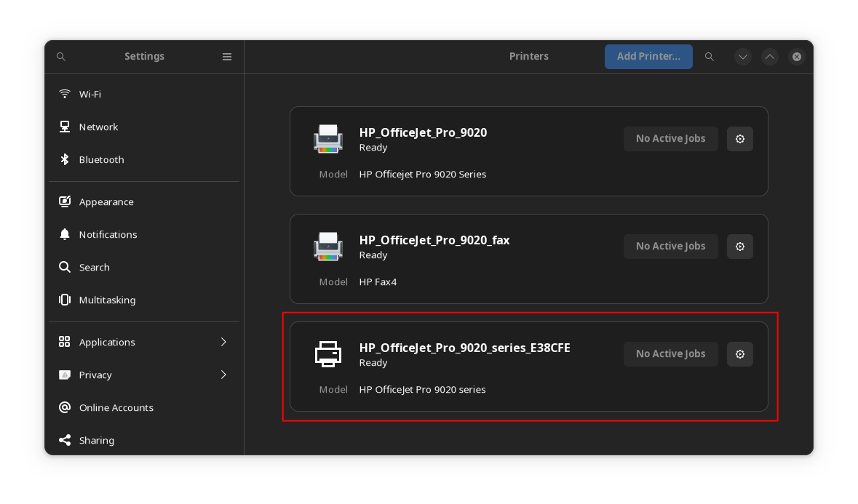The image size is (858, 504).
Task: Click the Privacy icon
Action: tap(65, 375)
